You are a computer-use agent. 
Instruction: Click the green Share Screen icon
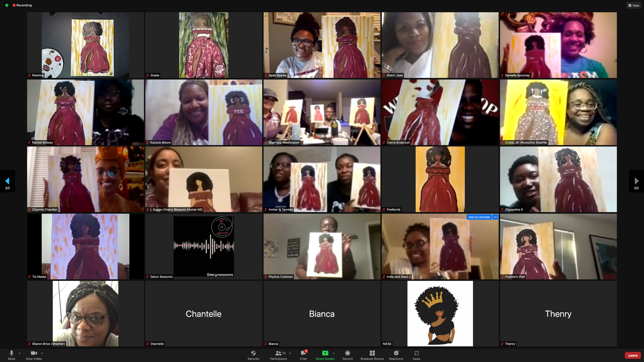click(x=325, y=353)
